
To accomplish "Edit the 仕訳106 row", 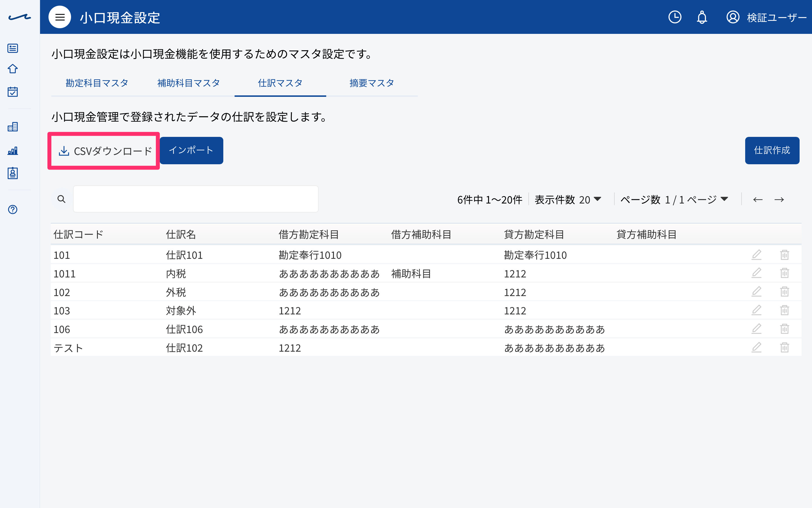I will tap(756, 329).
